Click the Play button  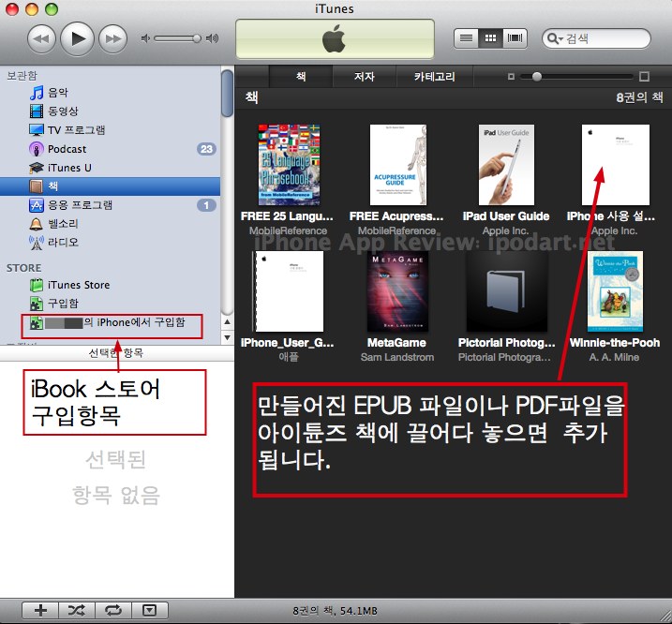click(x=77, y=38)
